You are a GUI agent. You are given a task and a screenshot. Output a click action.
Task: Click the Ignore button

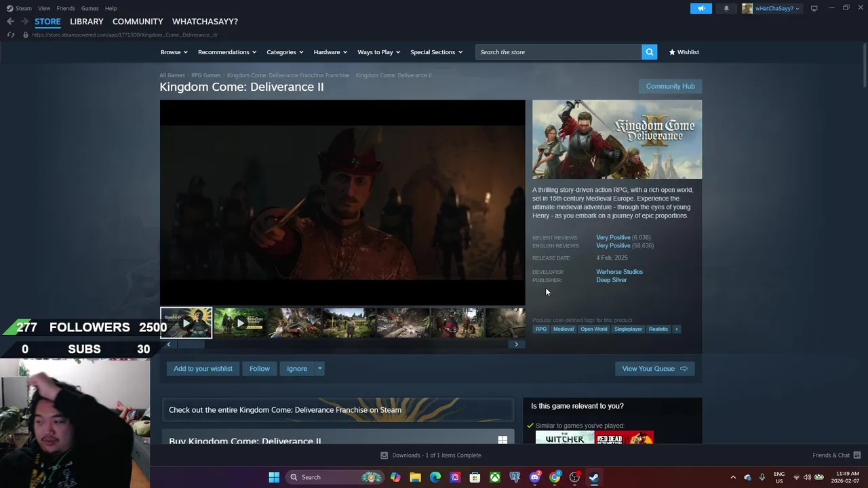pyautogui.click(x=297, y=369)
